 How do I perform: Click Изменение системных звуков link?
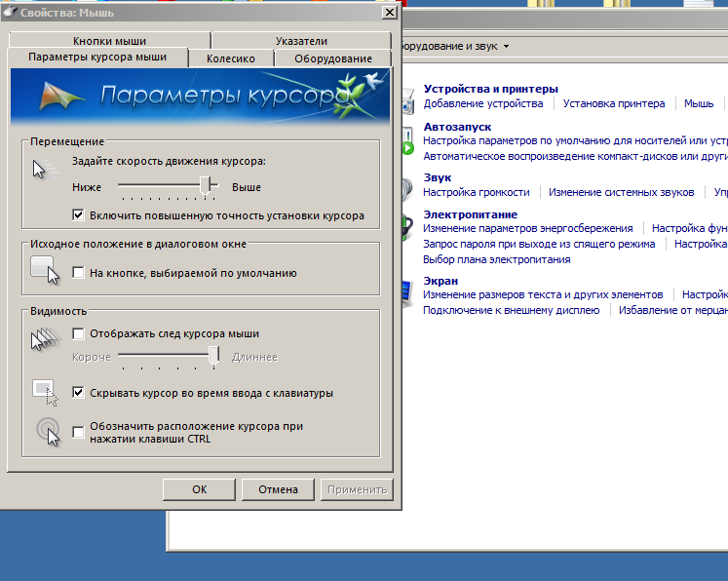tap(621, 192)
